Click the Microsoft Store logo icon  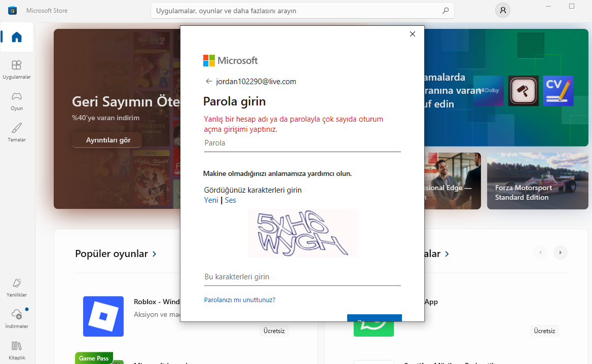coord(13,11)
